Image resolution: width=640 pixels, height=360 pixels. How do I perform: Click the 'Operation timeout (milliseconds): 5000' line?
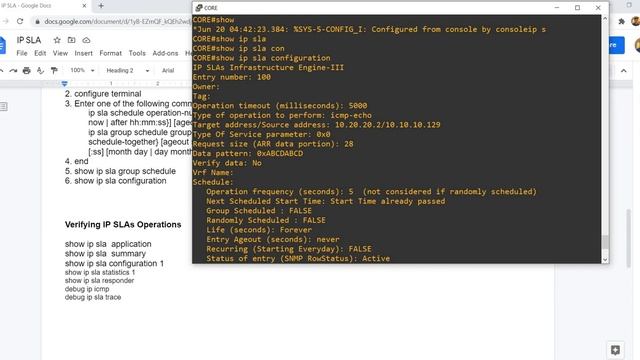point(280,106)
